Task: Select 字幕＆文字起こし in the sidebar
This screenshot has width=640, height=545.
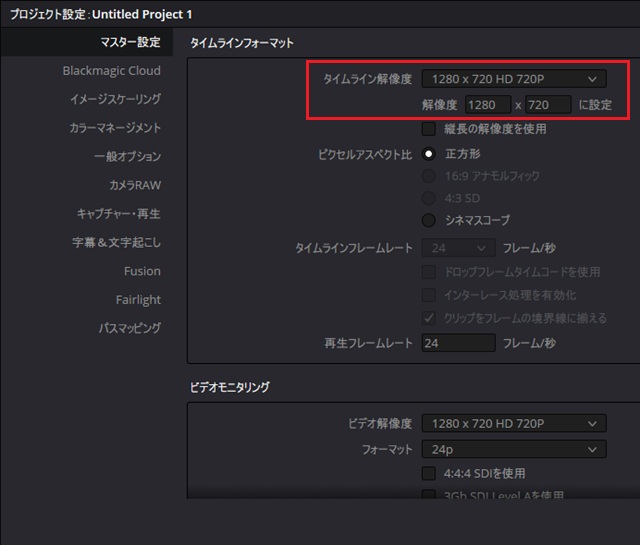Action: [x=116, y=243]
